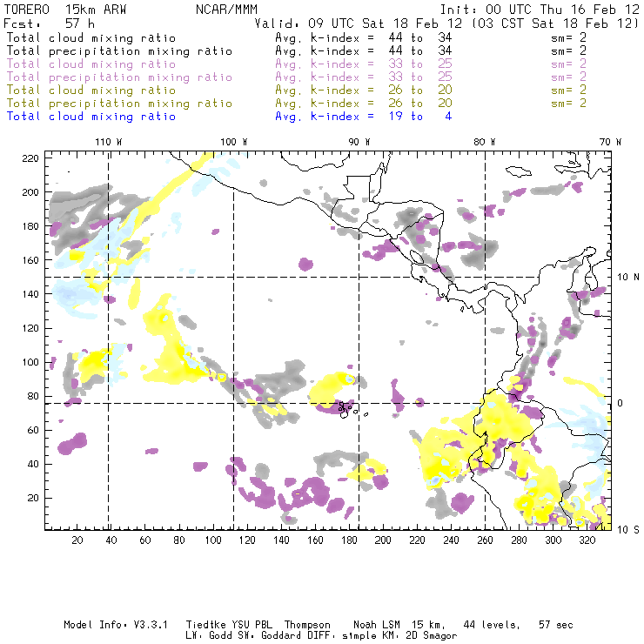Click '(03 CST Sat 18 Feb 12)' local time
The height and width of the screenshot is (644, 644).
coord(555,23)
